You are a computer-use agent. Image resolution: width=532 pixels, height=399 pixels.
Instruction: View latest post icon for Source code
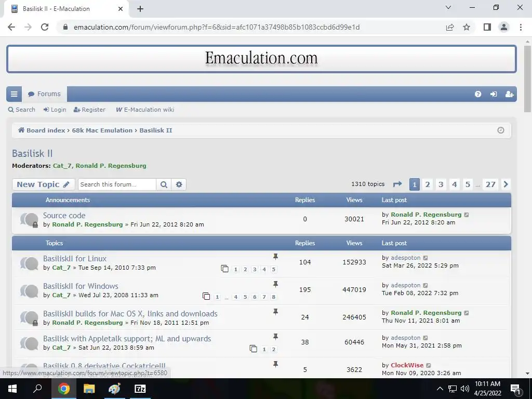coord(467,215)
